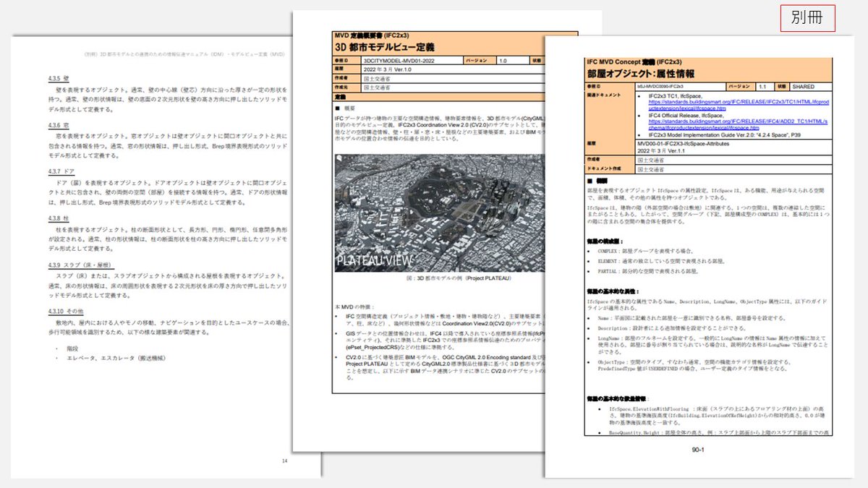Viewport: 868px width, 488px height.
Task: Click the header IFC MVD Concept 定義 (IFC2x3)
Action: pyautogui.click(x=633, y=62)
